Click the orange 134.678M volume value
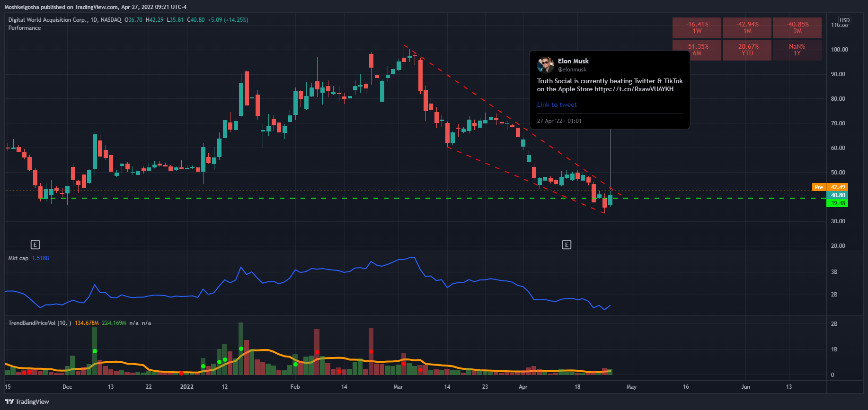868x410 pixels. coord(87,323)
